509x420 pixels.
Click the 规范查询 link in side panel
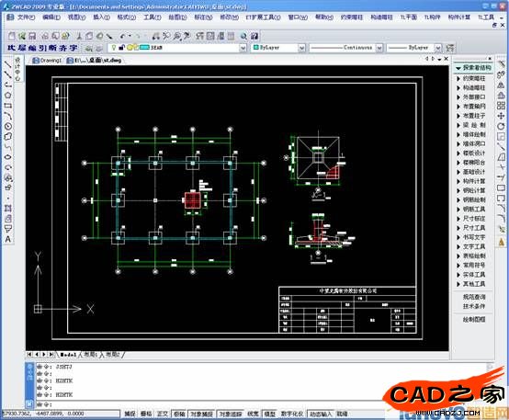click(x=474, y=297)
